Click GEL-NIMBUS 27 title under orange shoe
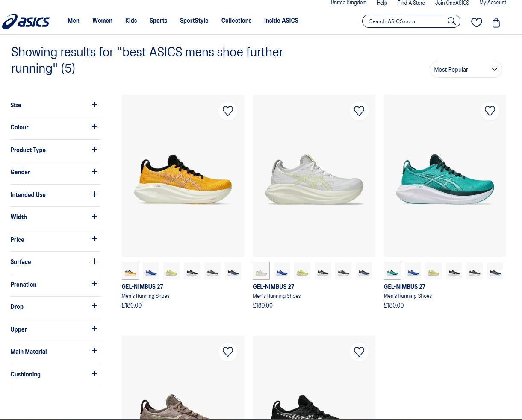 pyautogui.click(x=142, y=287)
